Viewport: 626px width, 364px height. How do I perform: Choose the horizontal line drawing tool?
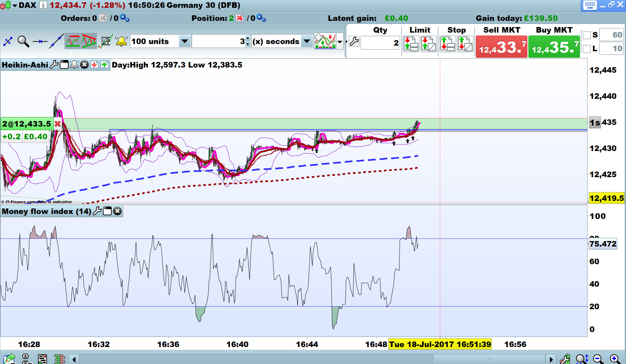point(40,41)
